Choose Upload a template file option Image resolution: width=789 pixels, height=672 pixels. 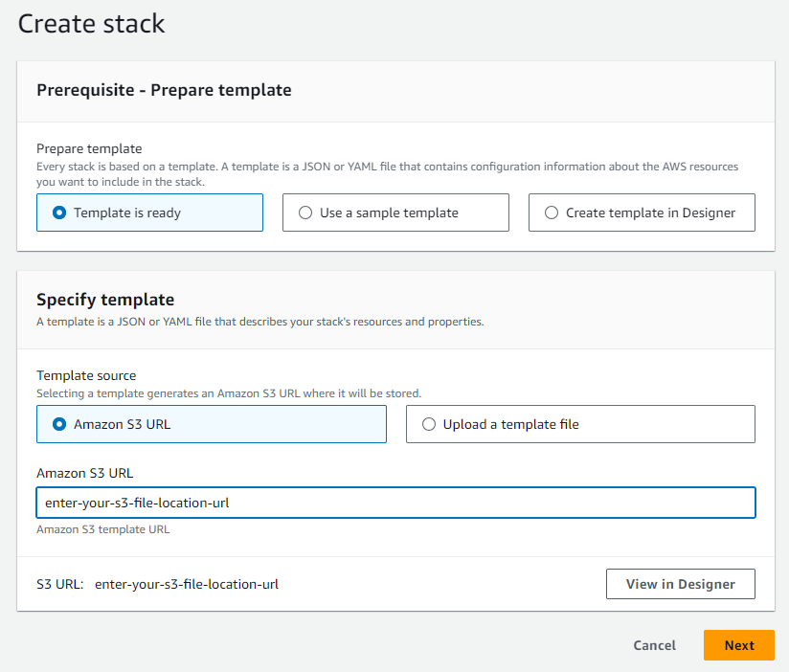point(428,424)
